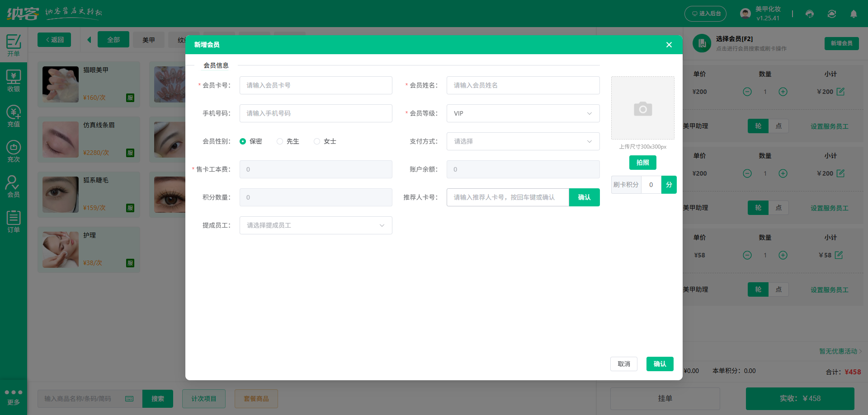Confirm new member with the 确认 button
The width and height of the screenshot is (868, 415).
[x=660, y=364]
